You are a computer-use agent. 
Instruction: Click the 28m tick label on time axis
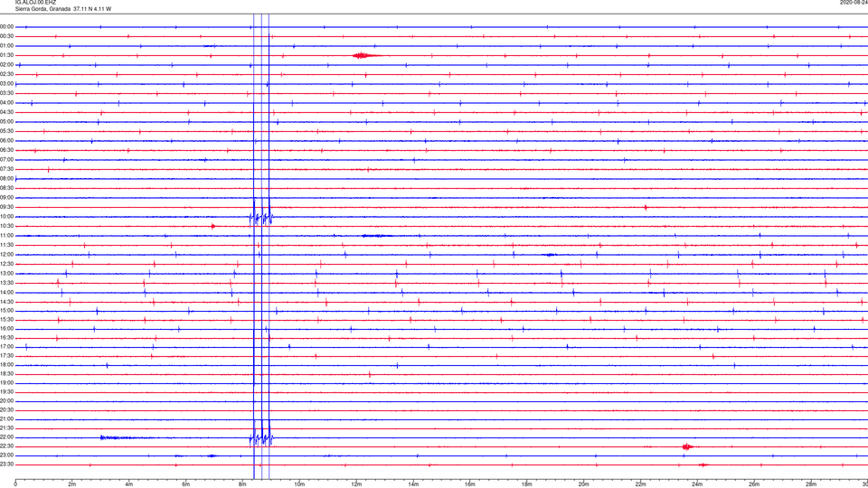pos(811,484)
